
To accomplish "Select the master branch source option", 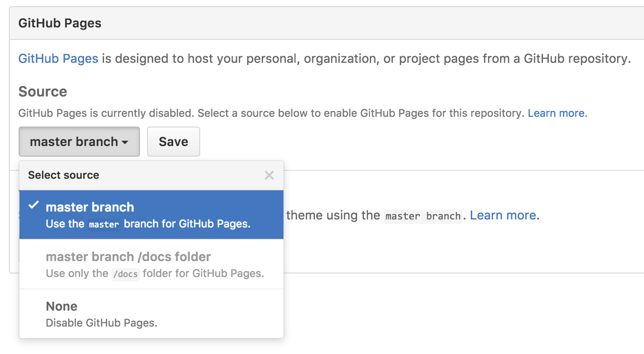I will (151, 215).
